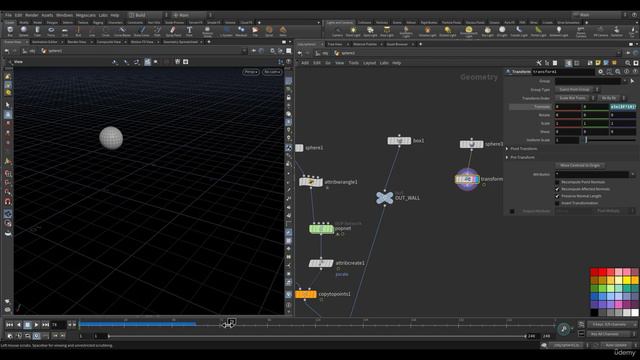Open the File menu
The image size is (640, 360).
click(8, 15)
